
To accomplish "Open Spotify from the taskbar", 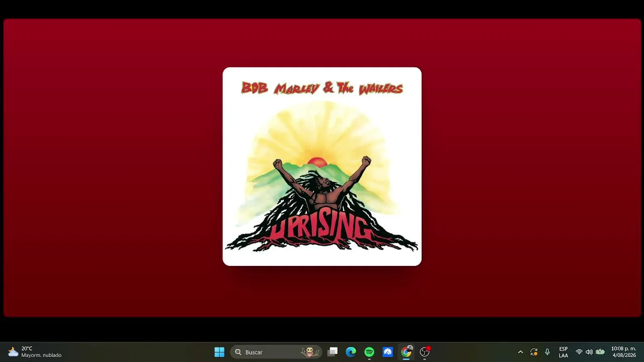I will [x=369, y=352].
